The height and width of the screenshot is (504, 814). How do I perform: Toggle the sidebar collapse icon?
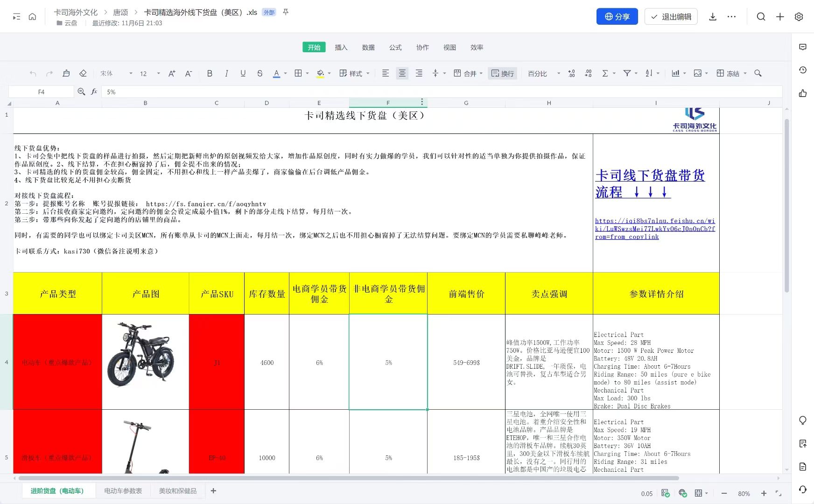click(x=16, y=17)
